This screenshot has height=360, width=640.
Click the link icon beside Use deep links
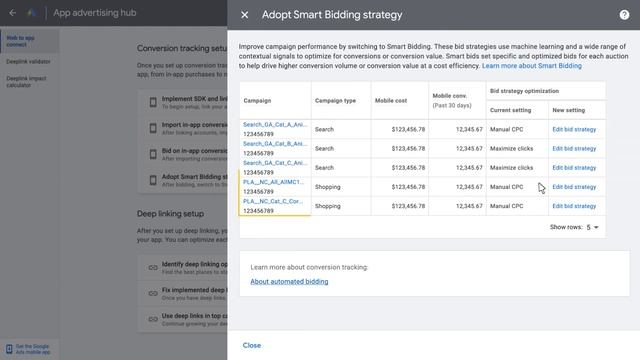click(153, 319)
